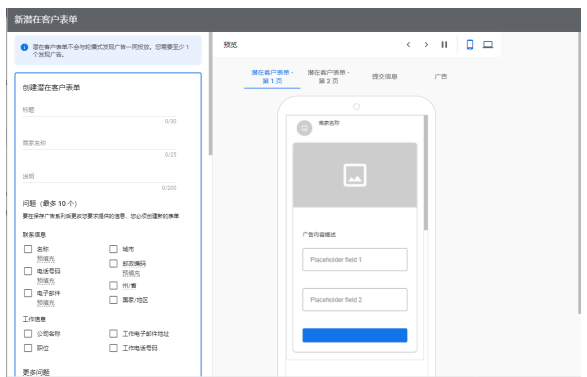
Task: Click Placeholder field 2 in phone preview
Action: tap(355, 300)
